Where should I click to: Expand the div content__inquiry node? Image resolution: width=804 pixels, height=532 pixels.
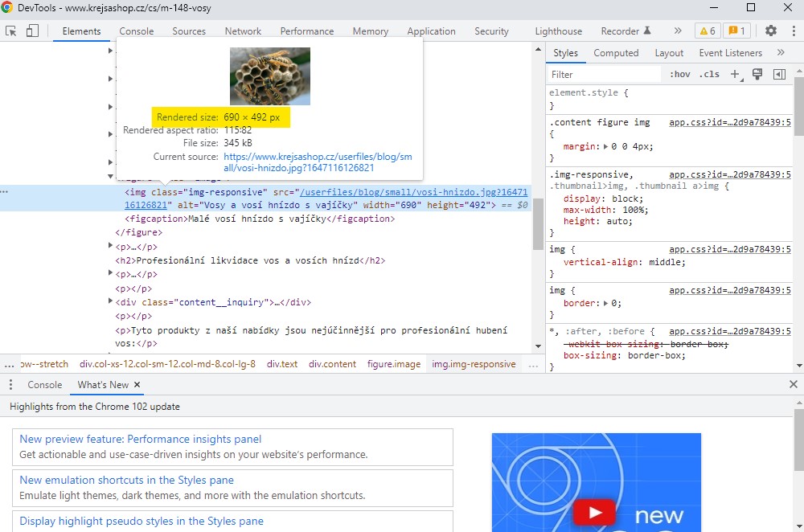[112, 302]
